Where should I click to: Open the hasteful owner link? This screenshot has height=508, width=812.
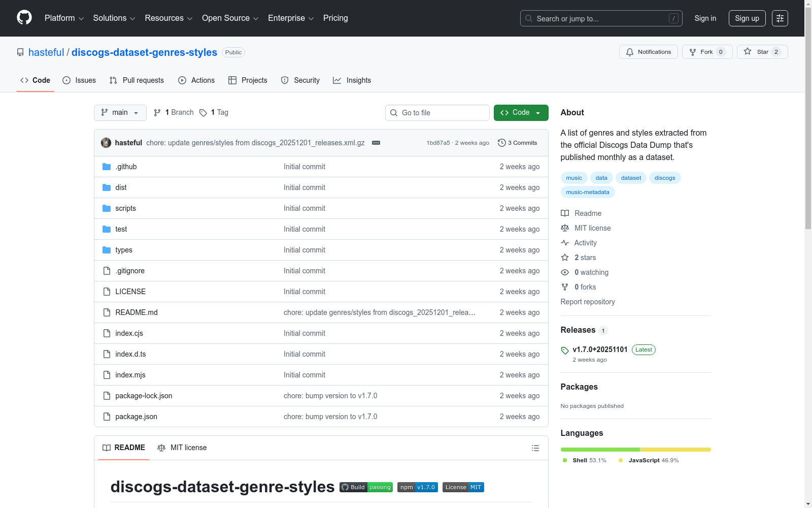tap(46, 52)
